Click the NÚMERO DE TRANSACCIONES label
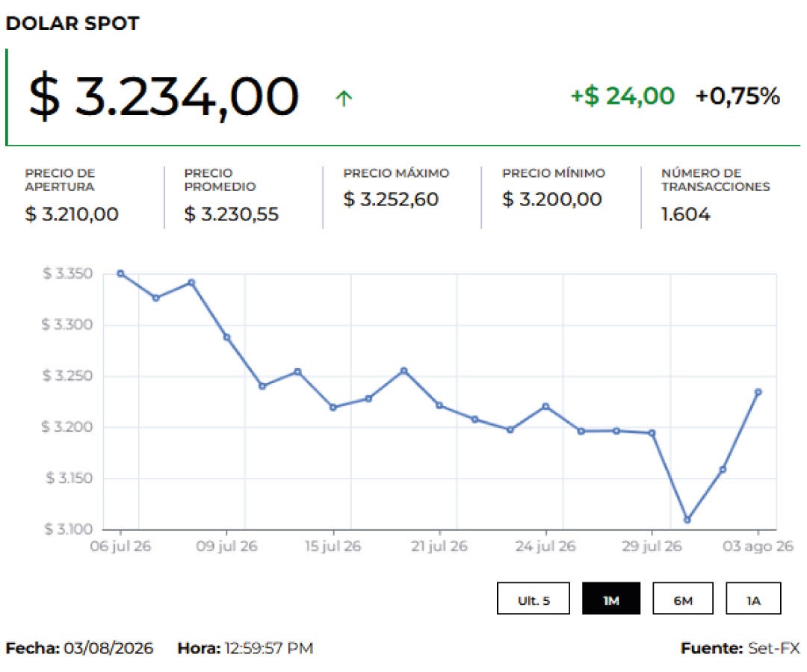The image size is (807, 672). pos(715,180)
